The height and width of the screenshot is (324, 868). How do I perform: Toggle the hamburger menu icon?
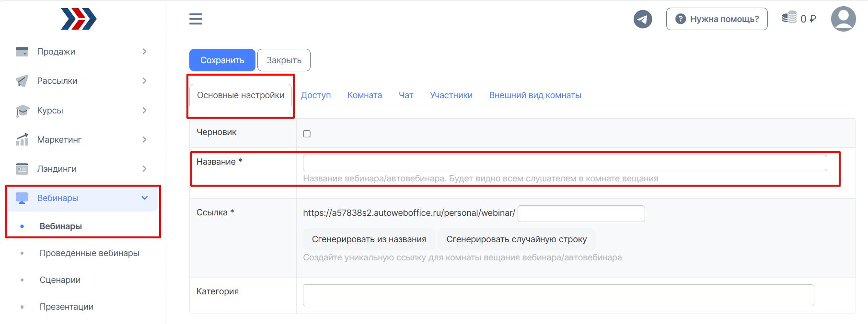[x=196, y=19]
